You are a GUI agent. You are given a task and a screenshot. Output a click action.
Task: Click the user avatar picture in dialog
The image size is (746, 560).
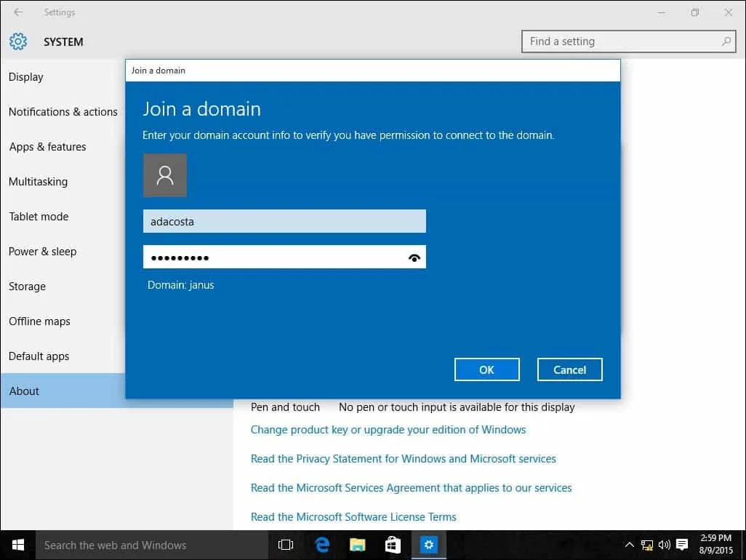click(165, 175)
